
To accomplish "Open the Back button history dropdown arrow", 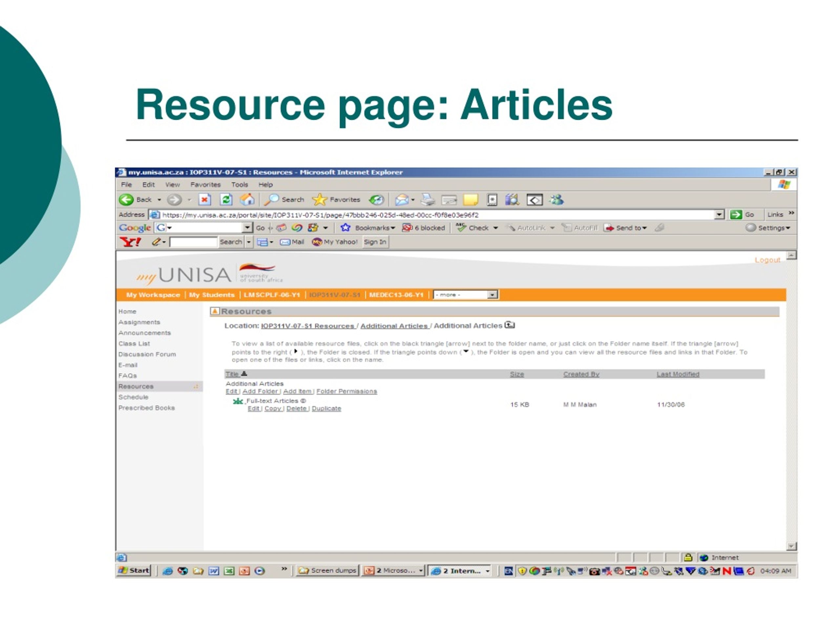I will click(x=159, y=200).
